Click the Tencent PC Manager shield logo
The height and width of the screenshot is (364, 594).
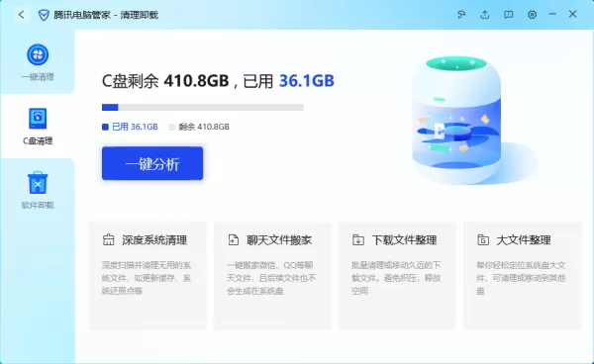(x=44, y=15)
